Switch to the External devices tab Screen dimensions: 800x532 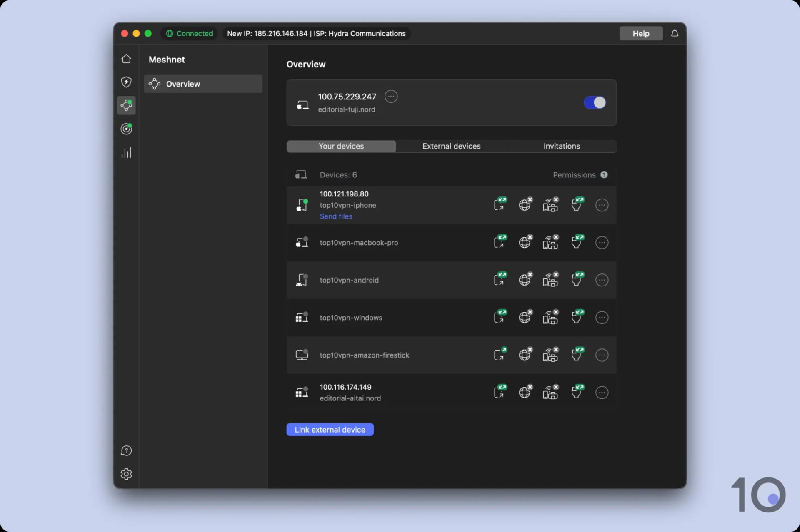451,146
